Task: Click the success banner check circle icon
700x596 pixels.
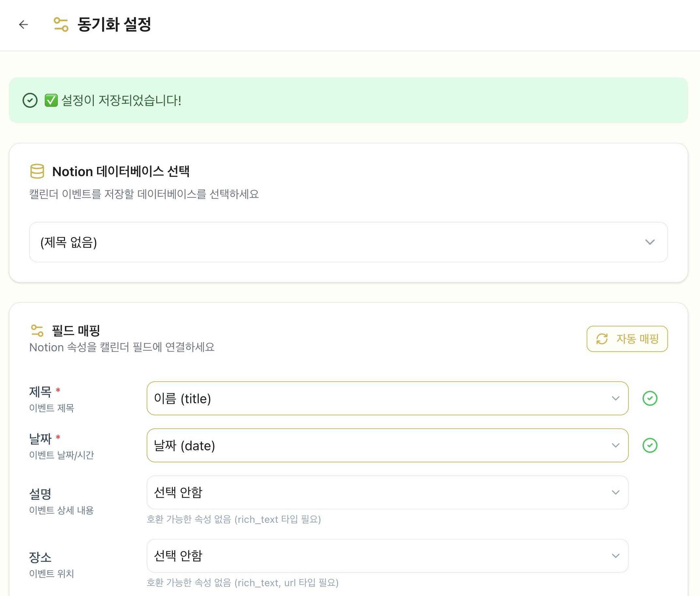Action: click(30, 100)
